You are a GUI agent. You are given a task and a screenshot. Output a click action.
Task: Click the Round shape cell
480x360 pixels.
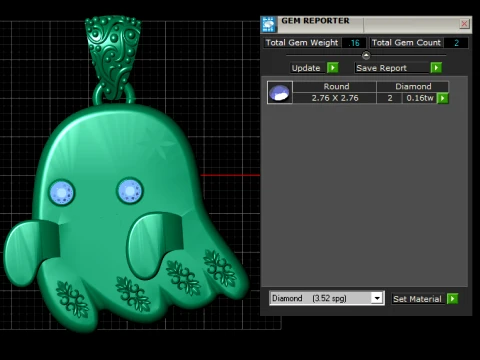[x=335, y=87]
